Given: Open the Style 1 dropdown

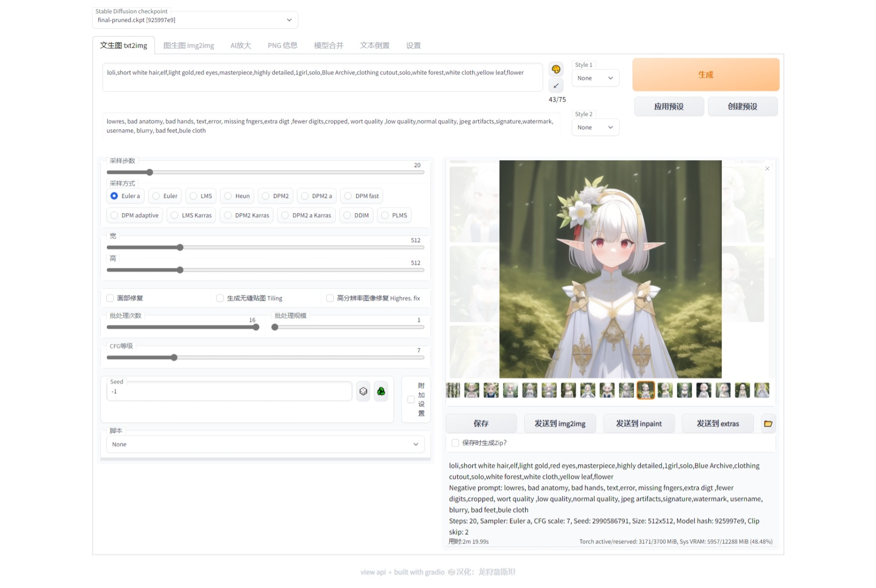Looking at the screenshot, I should [x=595, y=78].
